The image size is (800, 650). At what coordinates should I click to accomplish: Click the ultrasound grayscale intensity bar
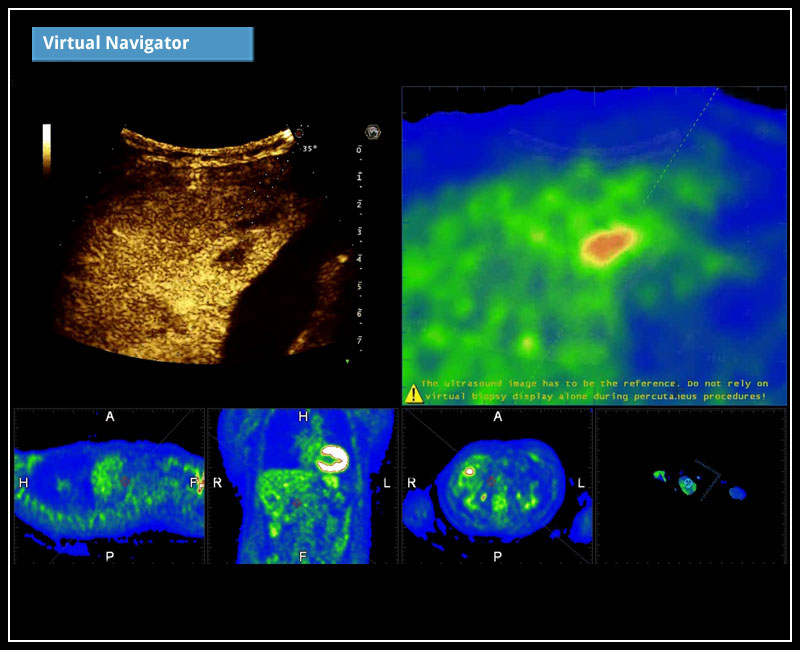(46, 146)
